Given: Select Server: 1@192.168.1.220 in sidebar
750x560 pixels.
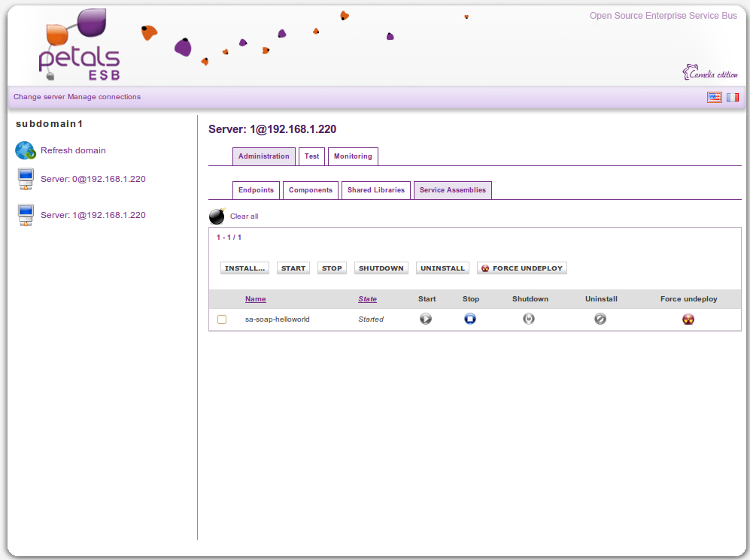Looking at the screenshot, I should pos(93,215).
